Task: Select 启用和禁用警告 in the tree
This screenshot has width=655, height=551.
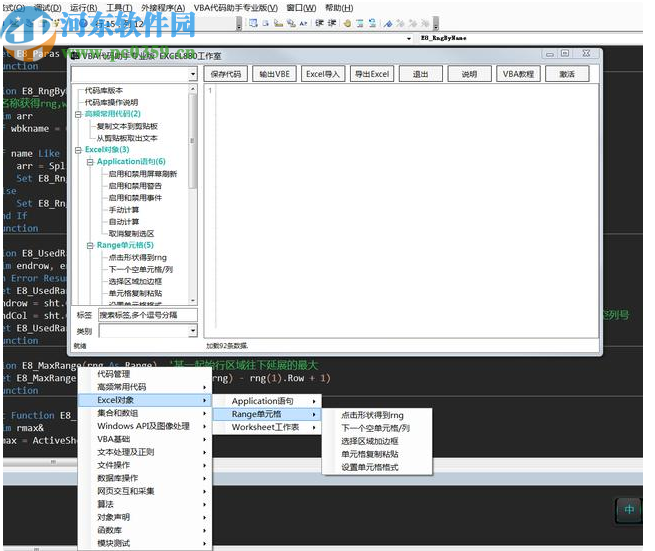Action: pyautogui.click(x=135, y=186)
